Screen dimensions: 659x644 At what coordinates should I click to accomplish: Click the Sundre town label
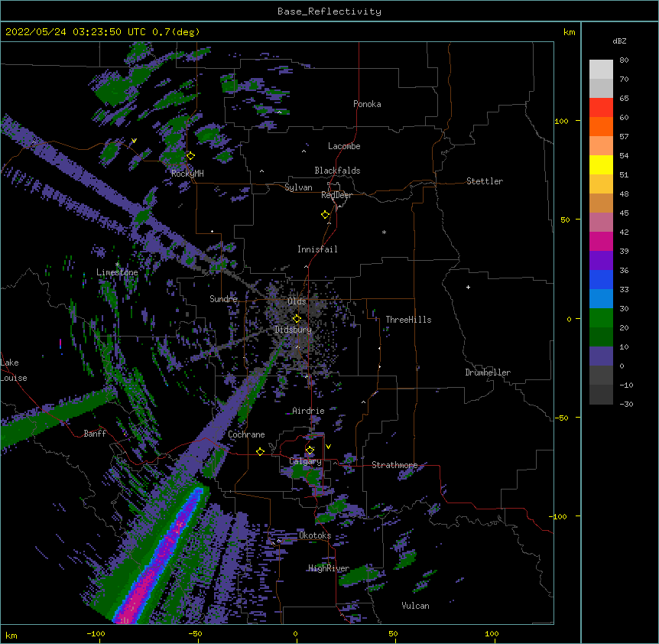[x=223, y=299]
